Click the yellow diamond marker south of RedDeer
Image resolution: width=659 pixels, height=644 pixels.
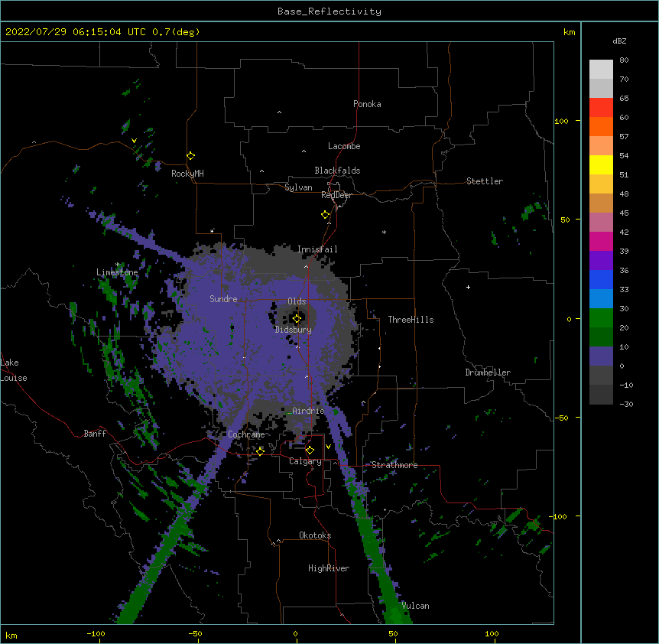[326, 215]
